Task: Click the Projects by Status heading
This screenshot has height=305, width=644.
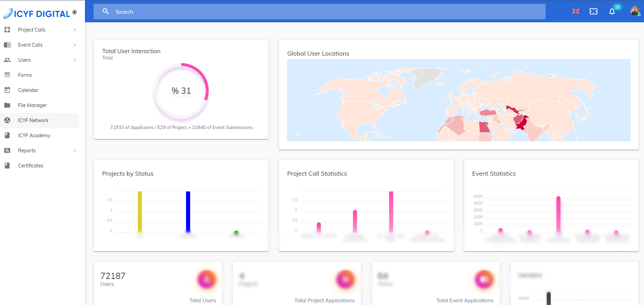Action: click(128, 174)
